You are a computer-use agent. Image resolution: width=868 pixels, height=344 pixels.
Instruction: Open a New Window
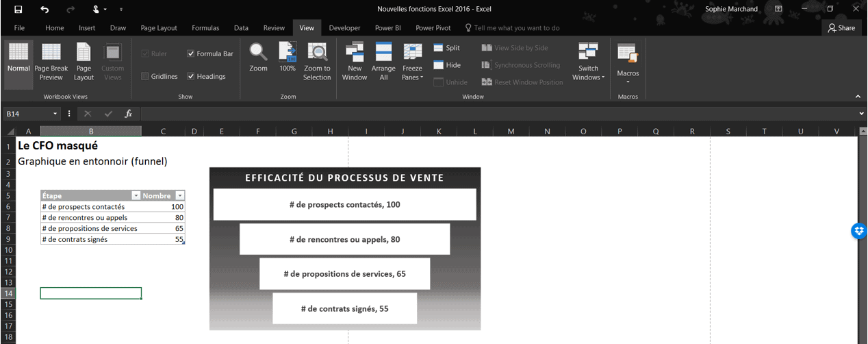click(354, 53)
